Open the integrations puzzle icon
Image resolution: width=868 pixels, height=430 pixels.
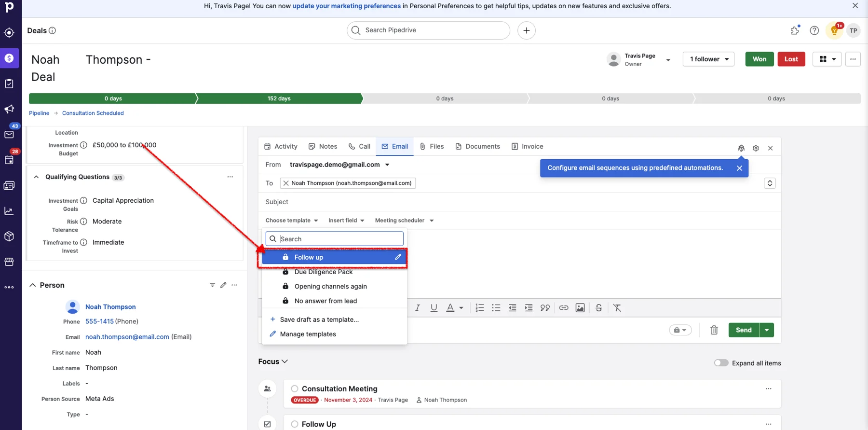pyautogui.click(x=795, y=30)
